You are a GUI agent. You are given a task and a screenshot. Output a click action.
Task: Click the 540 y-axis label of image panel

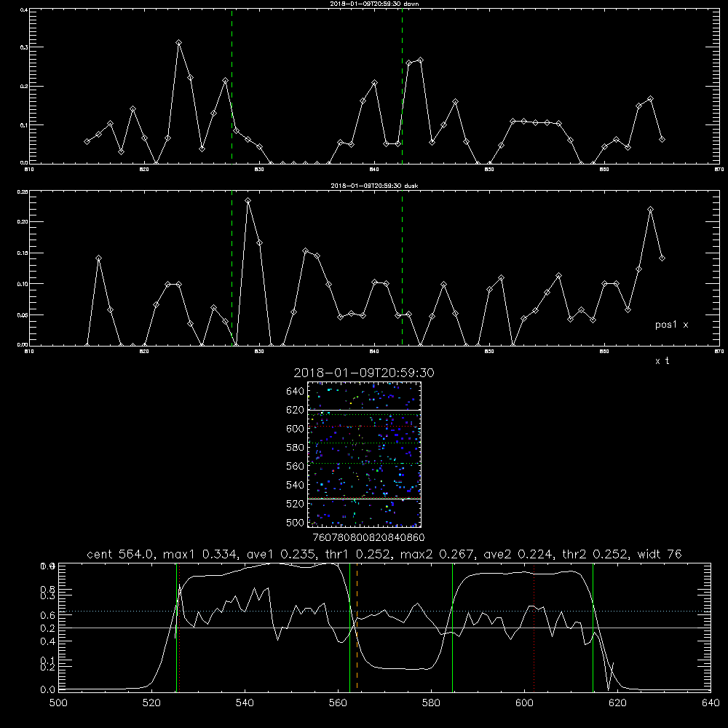pos(296,485)
